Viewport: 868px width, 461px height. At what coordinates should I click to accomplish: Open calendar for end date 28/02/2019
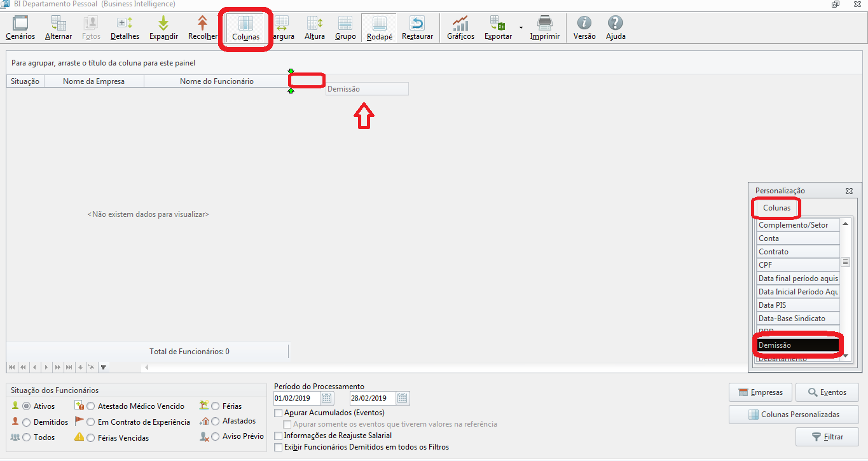pyautogui.click(x=403, y=399)
